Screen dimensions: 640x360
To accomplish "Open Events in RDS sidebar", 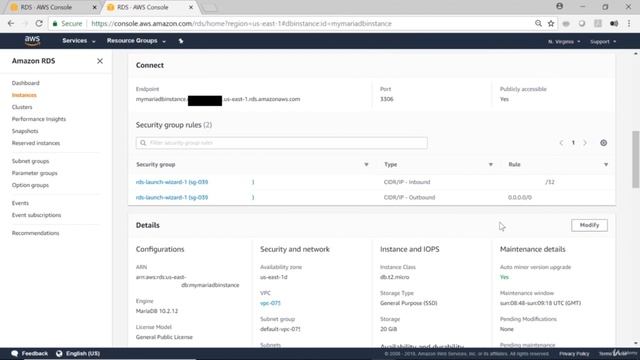I will [20, 203].
